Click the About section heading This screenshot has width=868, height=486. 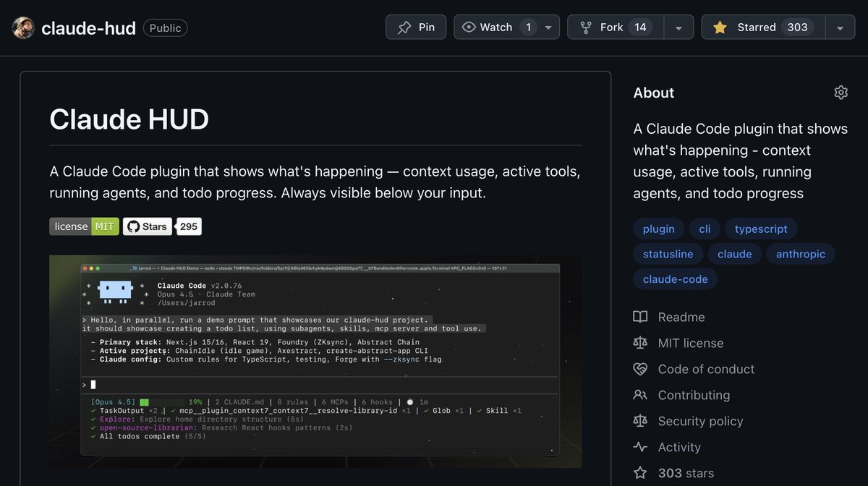pyautogui.click(x=654, y=93)
